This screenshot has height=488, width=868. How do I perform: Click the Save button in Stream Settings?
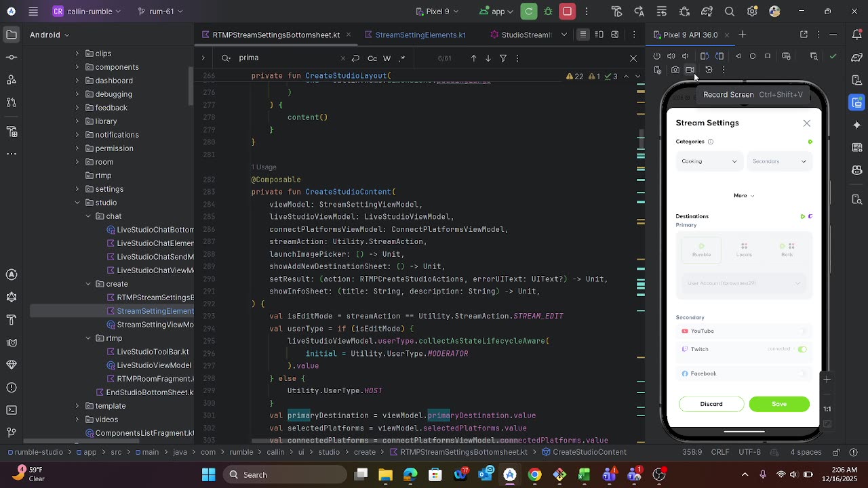779,404
